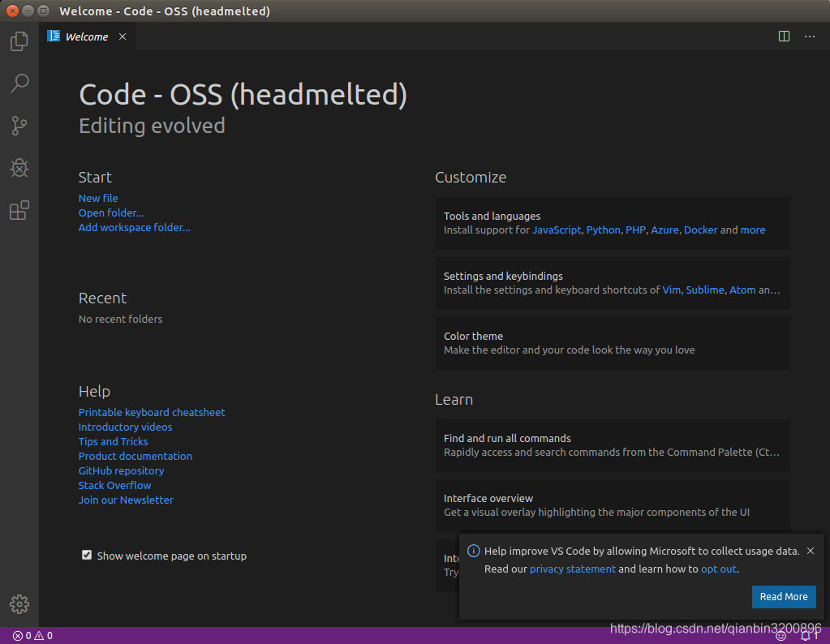Screen dimensions: 830x644
Task: Open the More Actions ellipsis menu
Action: (x=810, y=36)
